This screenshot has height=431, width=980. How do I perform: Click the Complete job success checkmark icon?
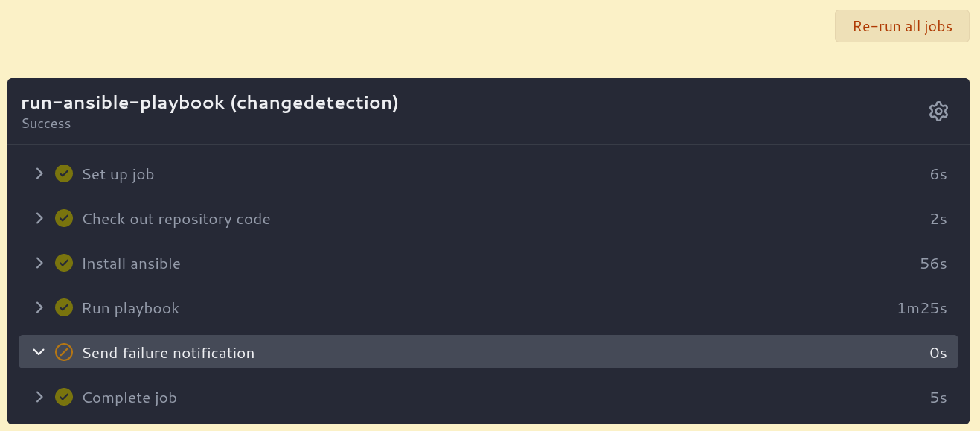[x=64, y=398]
